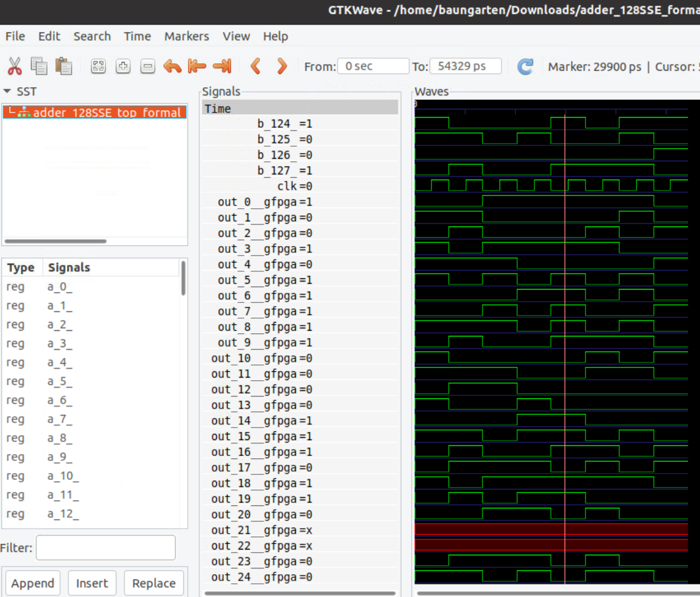Screen dimensions: 700x597
Task: Select reg signal a_8_ in list
Action: tap(91, 438)
